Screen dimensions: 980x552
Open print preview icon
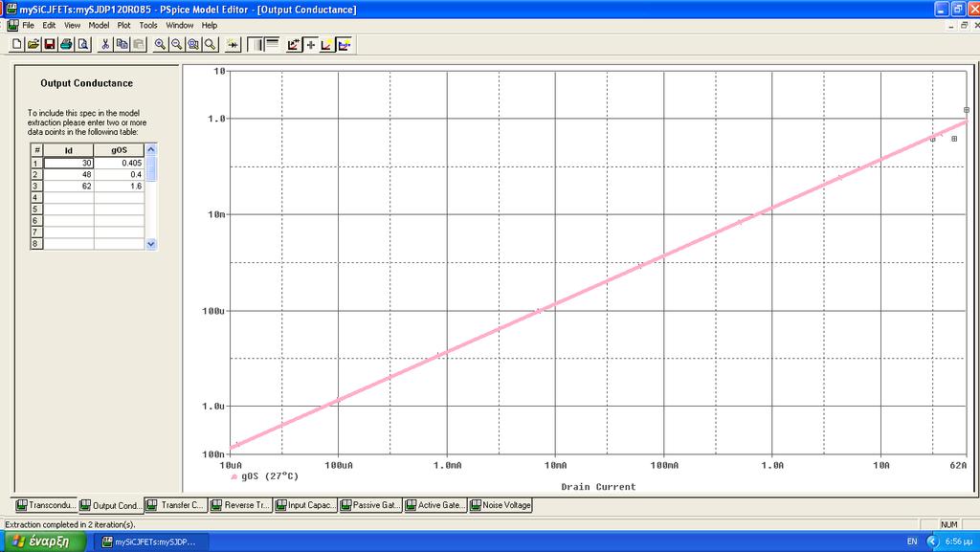[x=82, y=44]
